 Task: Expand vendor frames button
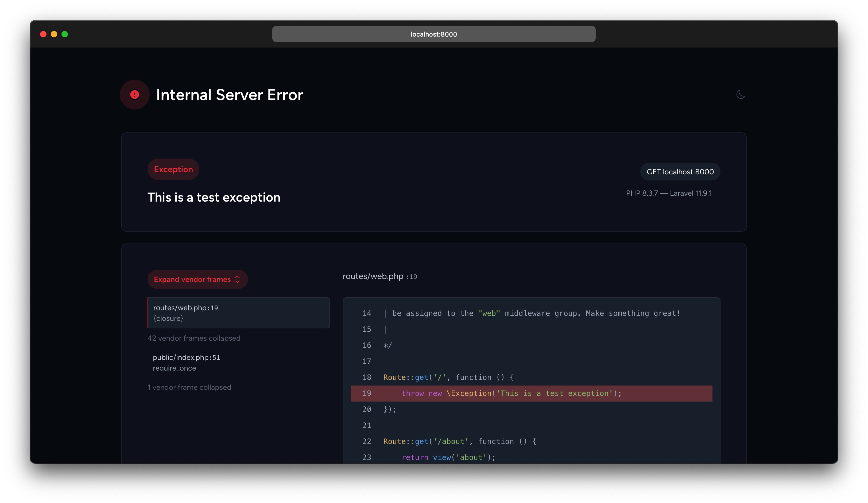click(x=197, y=279)
